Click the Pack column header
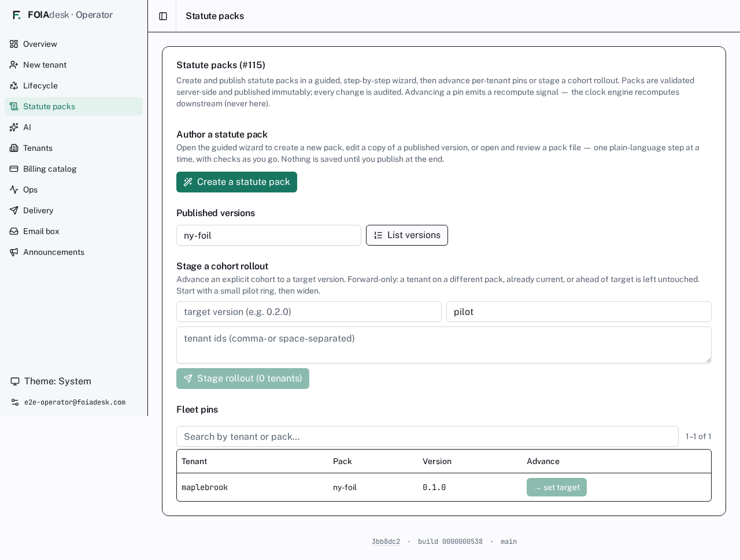 pyautogui.click(x=342, y=461)
